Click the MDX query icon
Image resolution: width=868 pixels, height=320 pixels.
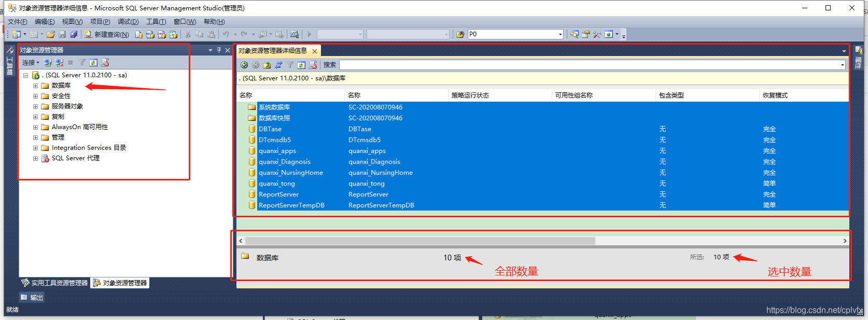click(150, 34)
